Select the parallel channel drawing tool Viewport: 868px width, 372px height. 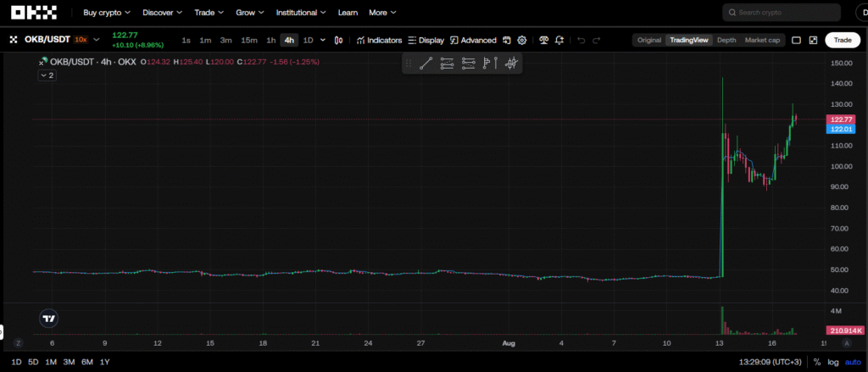pos(447,63)
